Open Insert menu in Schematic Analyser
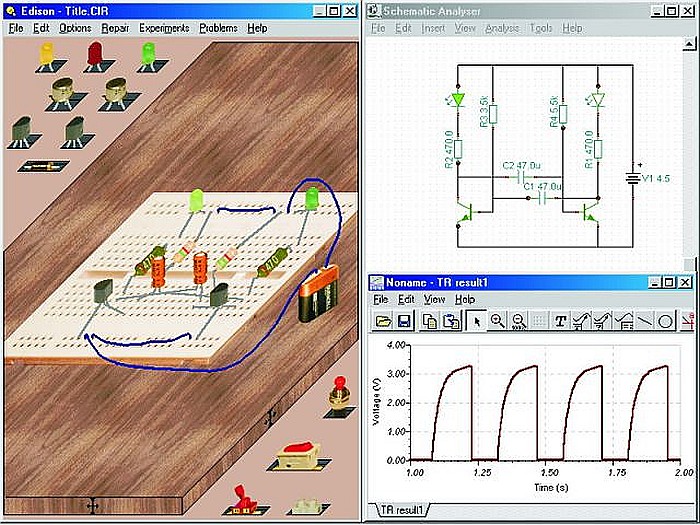The width and height of the screenshot is (700, 525). coord(433,28)
